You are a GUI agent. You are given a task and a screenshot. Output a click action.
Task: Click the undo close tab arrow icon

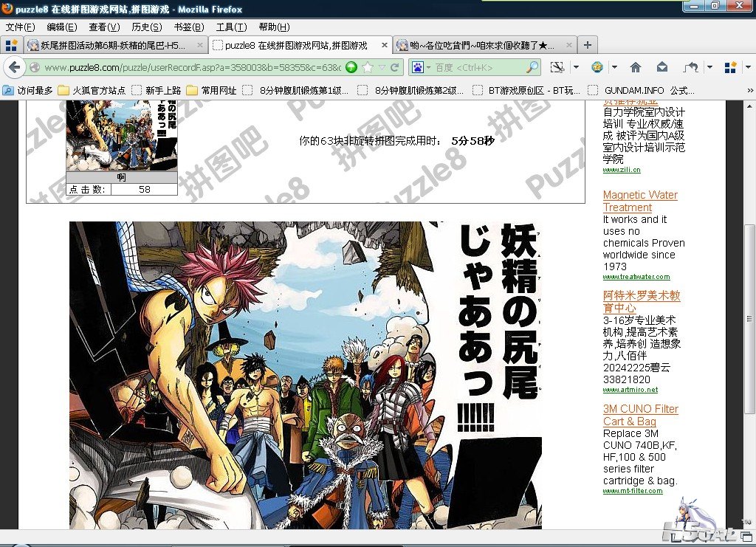pyautogui.click(x=691, y=67)
